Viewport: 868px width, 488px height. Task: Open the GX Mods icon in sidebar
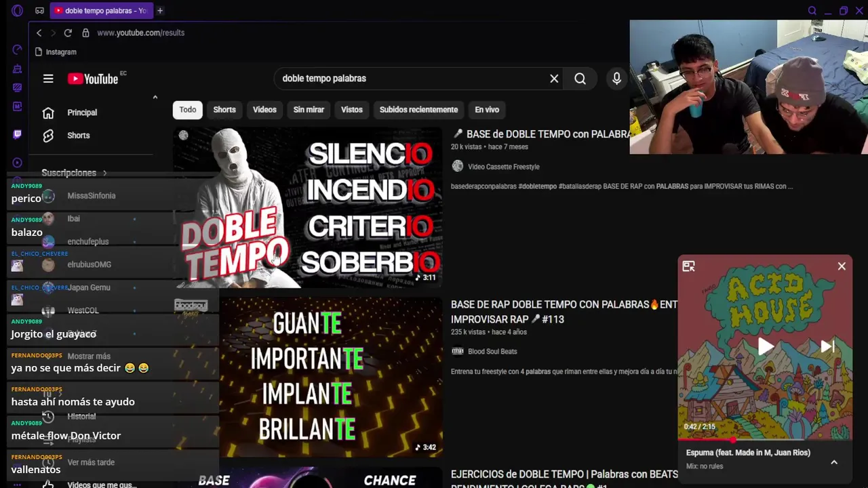pos(18,106)
